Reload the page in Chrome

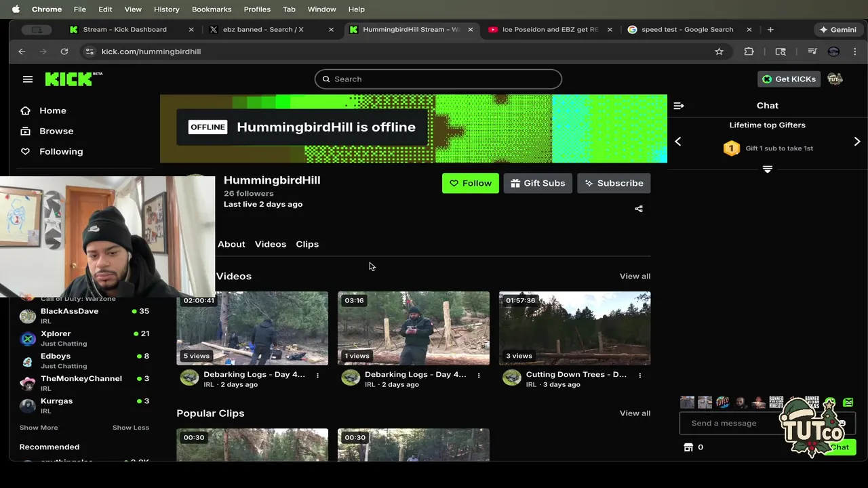[x=64, y=52]
